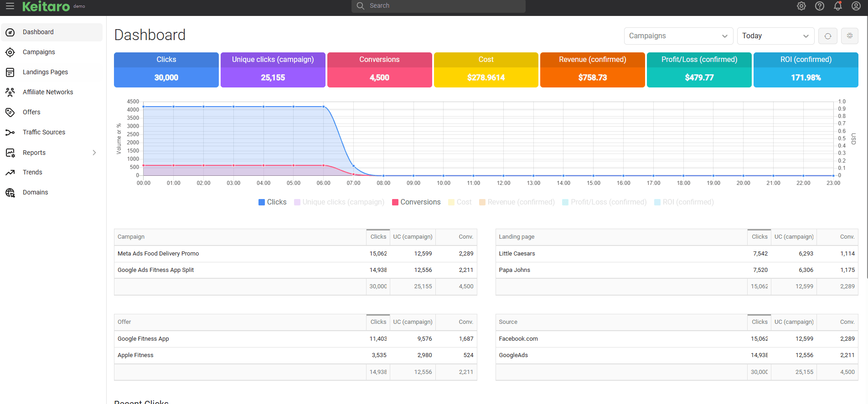Screen dimensions: 868x404
Task: Enable ROI (confirmed) series in legend
Action: pyautogui.click(x=684, y=202)
